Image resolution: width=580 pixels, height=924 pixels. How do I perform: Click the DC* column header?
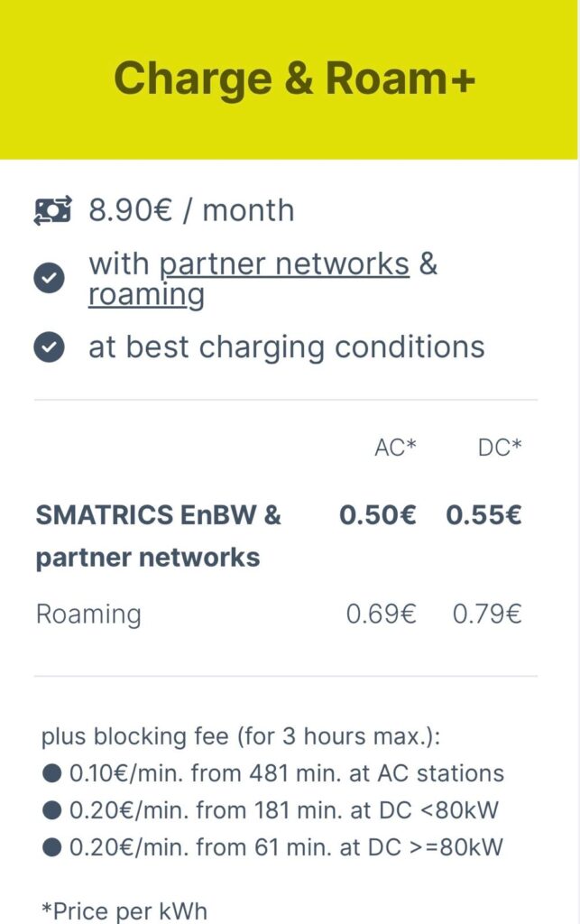[500, 448]
